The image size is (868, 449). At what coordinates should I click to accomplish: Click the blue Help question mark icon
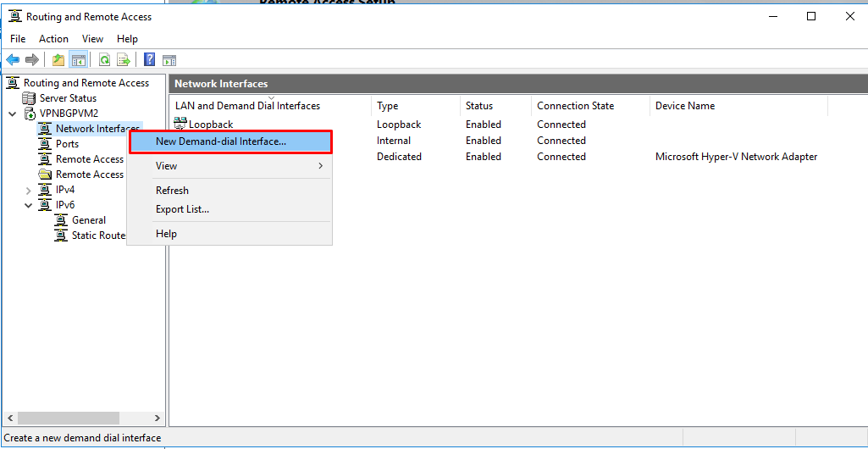point(149,59)
